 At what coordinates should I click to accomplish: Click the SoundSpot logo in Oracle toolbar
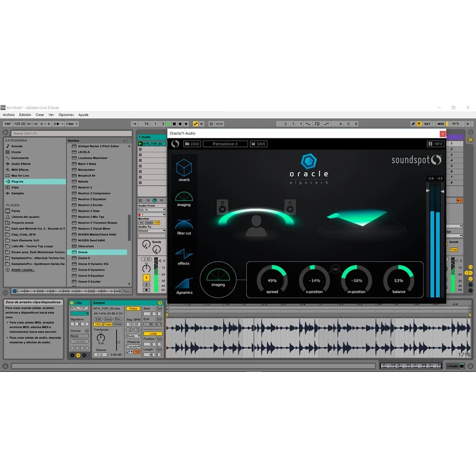[175, 144]
